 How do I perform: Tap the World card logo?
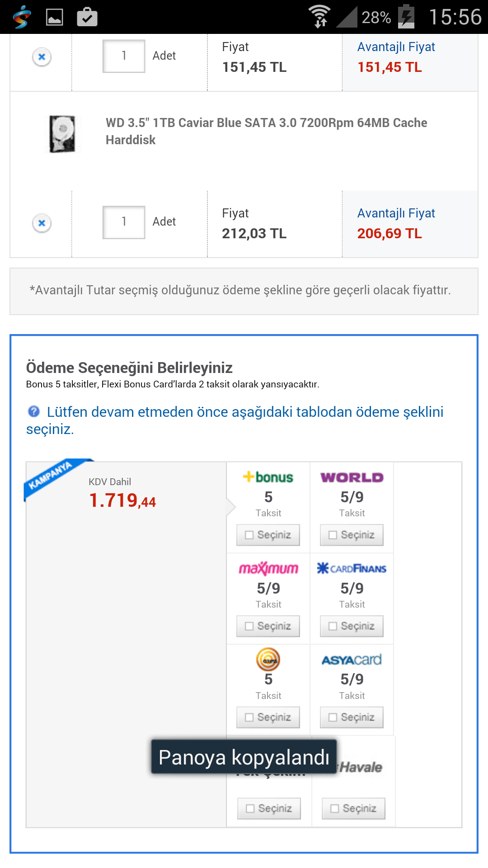352,477
